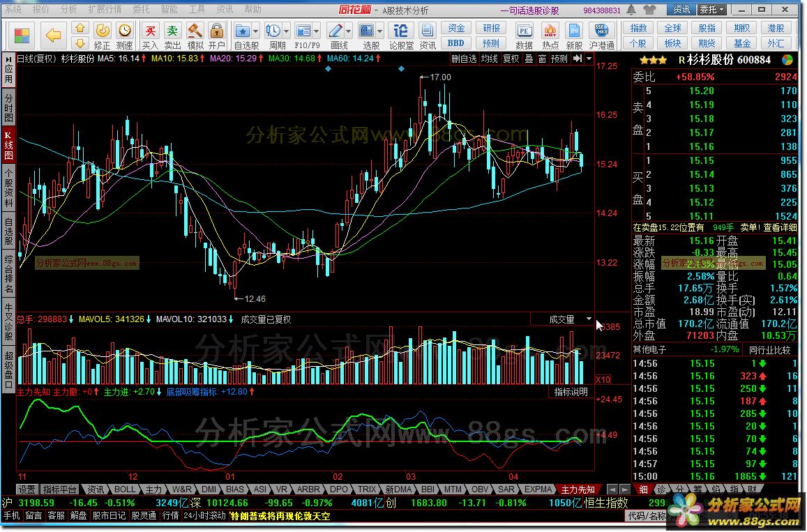Image resolution: width=807 pixels, height=532 pixels.
Task: Expand the 画线 dropdown arrow
Action: point(349,31)
